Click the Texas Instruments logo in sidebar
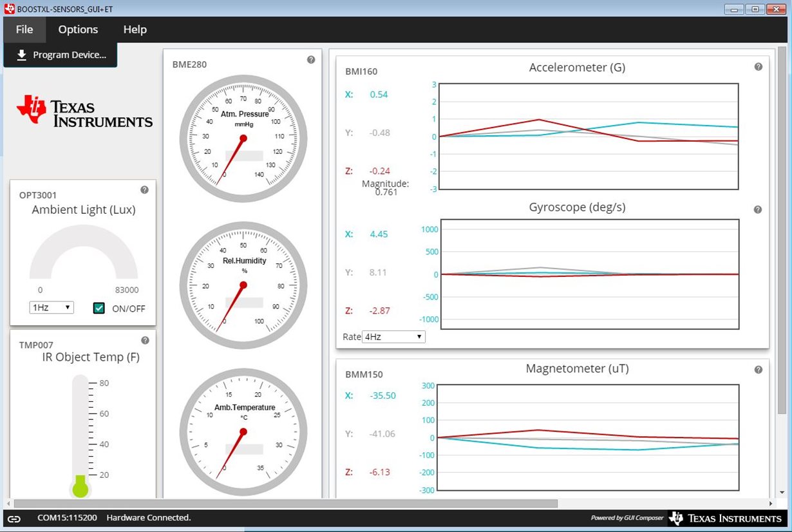Viewport: 792px width, 532px height. pos(84,111)
